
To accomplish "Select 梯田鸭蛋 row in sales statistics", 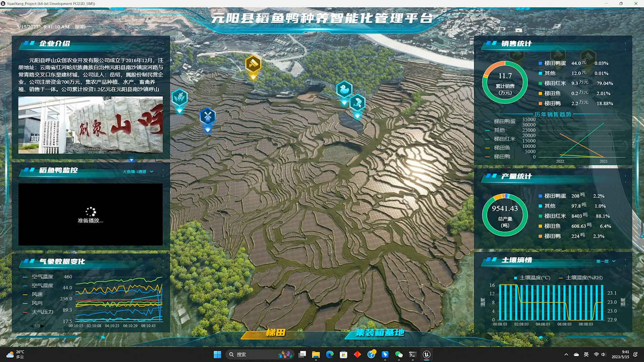I will click(x=574, y=63).
